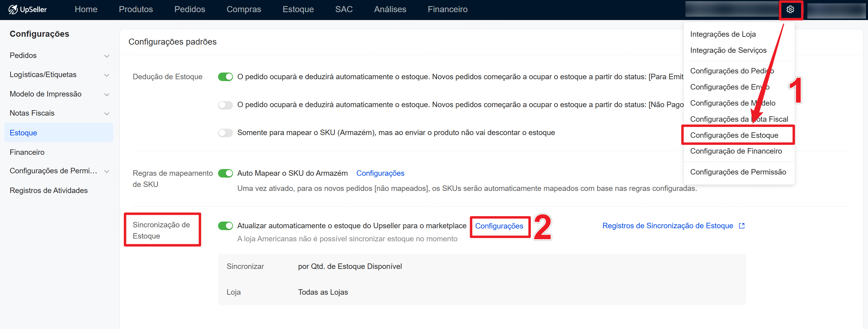The width and height of the screenshot is (868, 329).
Task: Select Registros de Atividades in sidebar
Action: pyautogui.click(x=49, y=191)
